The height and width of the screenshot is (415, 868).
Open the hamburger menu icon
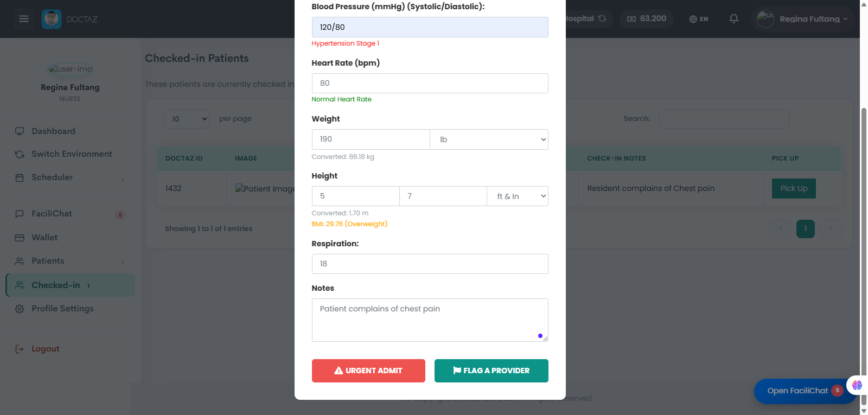pyautogui.click(x=23, y=19)
